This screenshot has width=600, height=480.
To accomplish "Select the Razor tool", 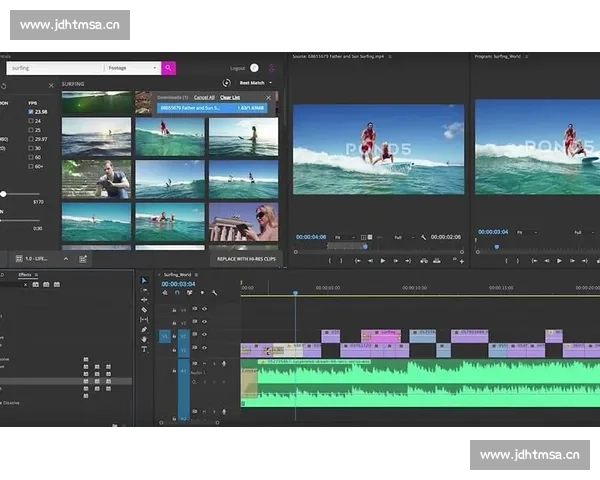I will (x=144, y=309).
